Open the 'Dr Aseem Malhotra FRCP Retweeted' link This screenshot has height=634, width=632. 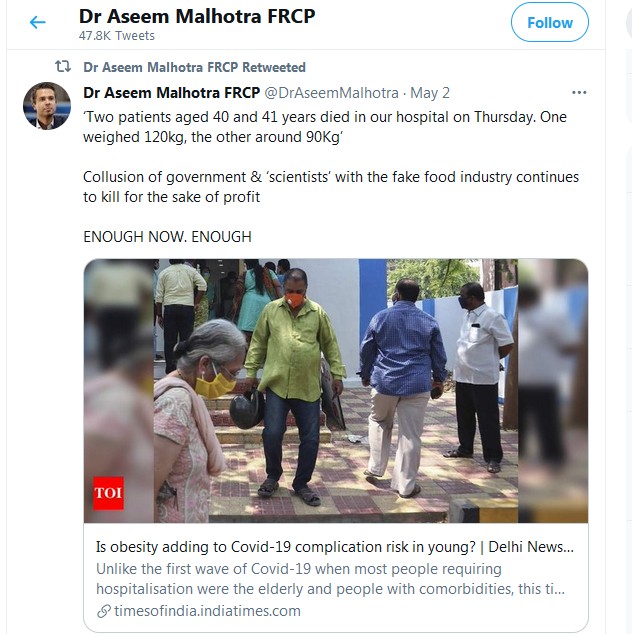(x=194, y=67)
